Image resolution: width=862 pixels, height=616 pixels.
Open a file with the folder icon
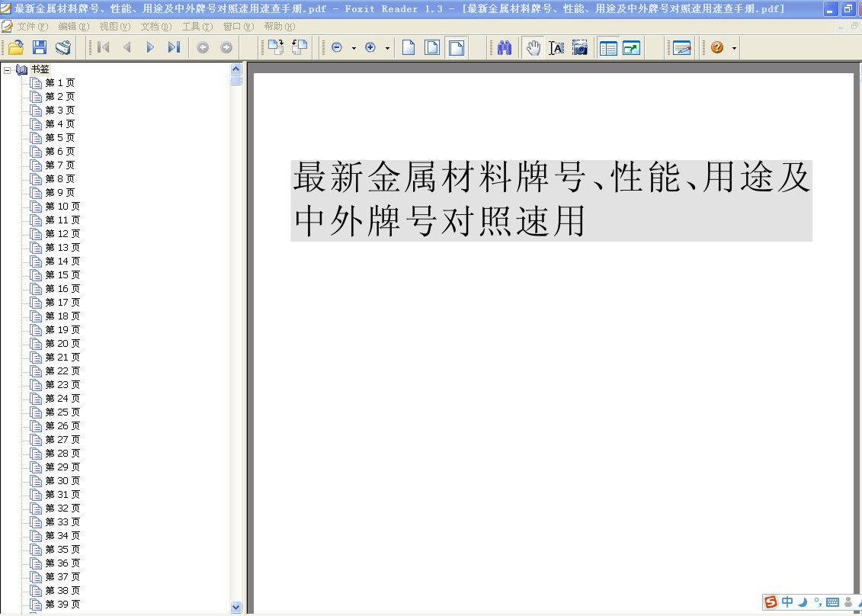(16, 48)
